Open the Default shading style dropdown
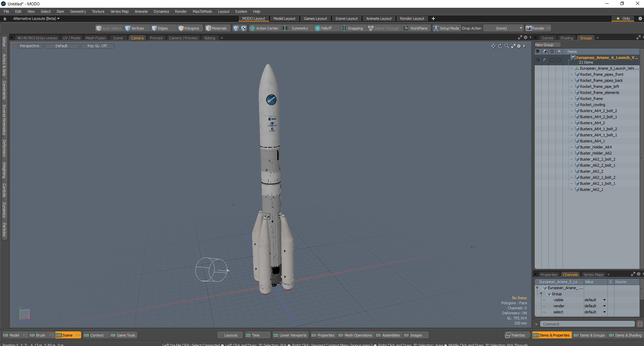 [x=62, y=46]
